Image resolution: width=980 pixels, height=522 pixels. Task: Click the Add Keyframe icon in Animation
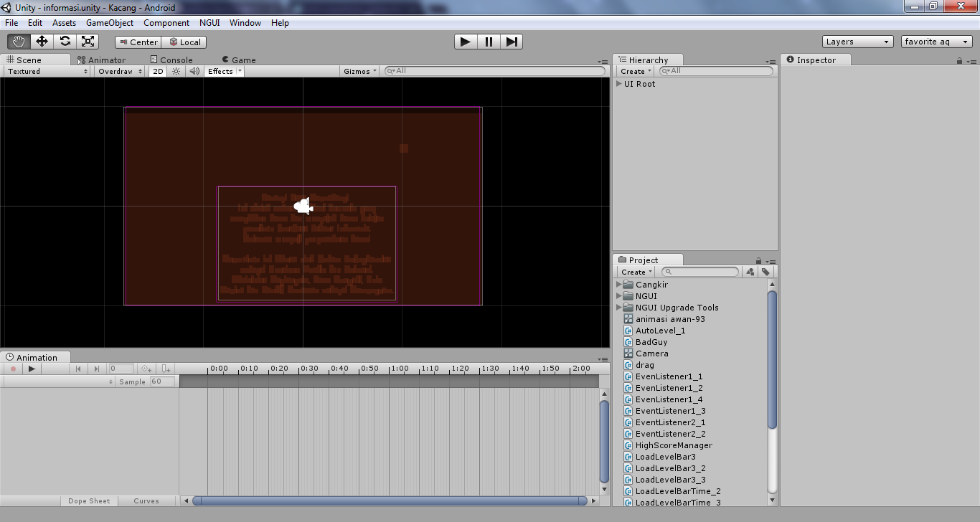coord(146,369)
